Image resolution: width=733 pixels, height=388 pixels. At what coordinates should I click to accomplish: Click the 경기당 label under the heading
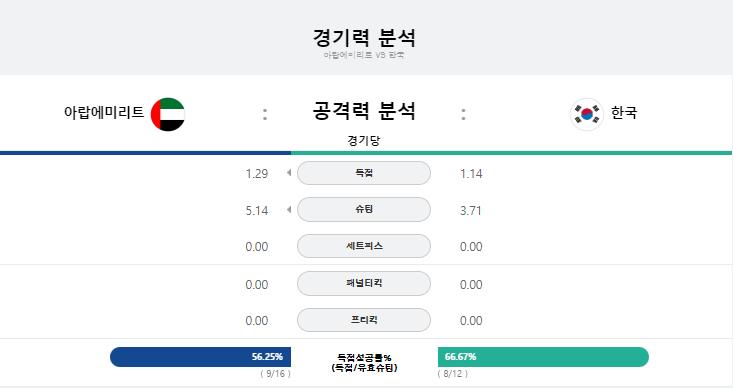(x=364, y=140)
